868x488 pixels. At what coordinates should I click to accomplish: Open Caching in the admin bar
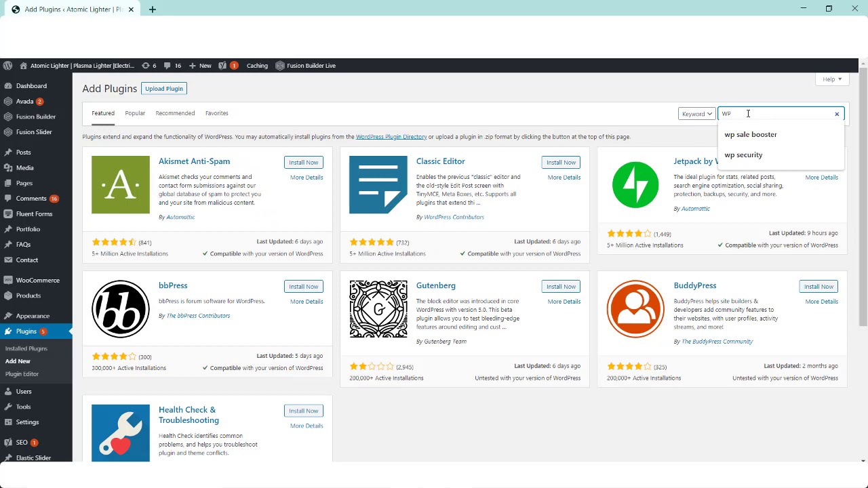pyautogui.click(x=257, y=66)
